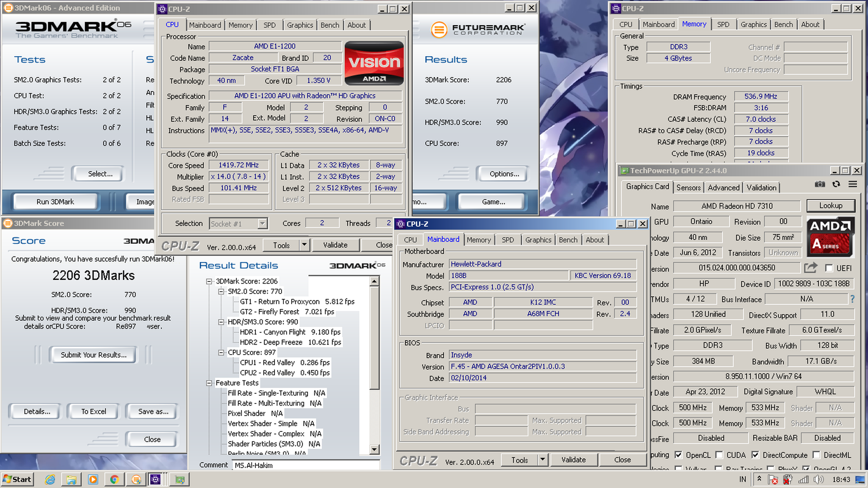The width and height of the screenshot is (868, 488).
Task: Open Bench tab in CPU-Z CPU window
Action: [330, 25]
